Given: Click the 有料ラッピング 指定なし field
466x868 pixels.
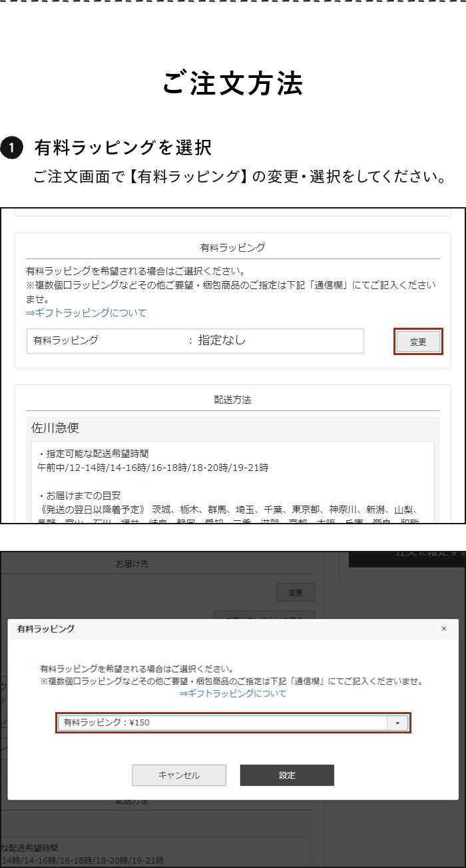Looking at the screenshot, I should (195, 340).
